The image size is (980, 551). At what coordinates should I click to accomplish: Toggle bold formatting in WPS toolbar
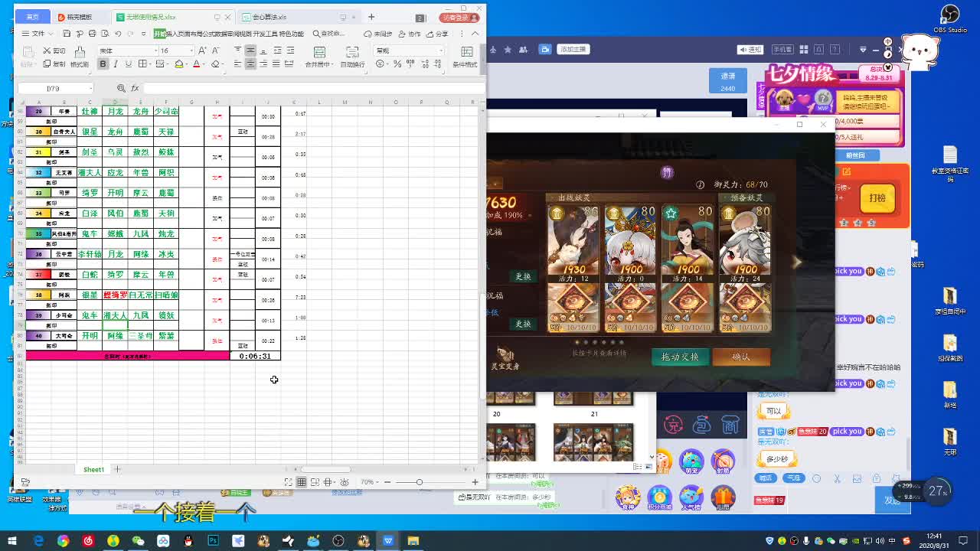tap(103, 64)
